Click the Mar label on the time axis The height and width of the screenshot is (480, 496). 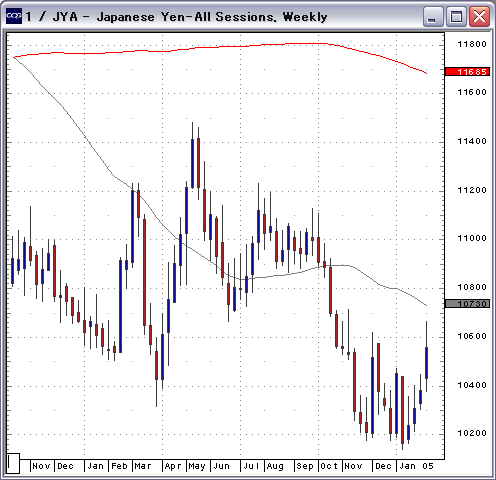143,466
